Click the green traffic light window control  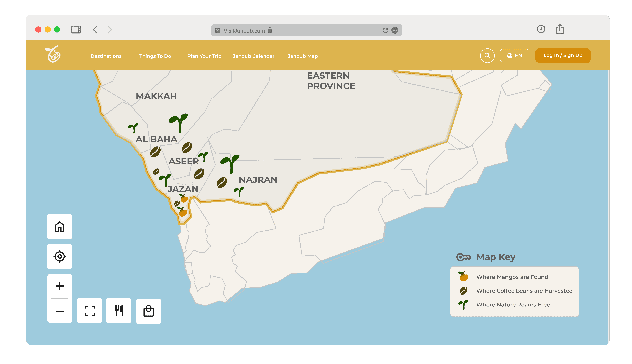click(57, 29)
